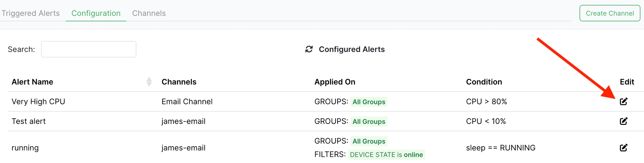This screenshot has width=644, height=163.
Task: Edit the Very High CPU alert
Action: point(623,102)
